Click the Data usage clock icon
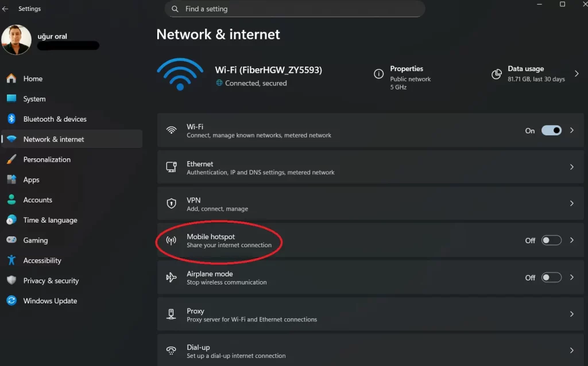This screenshot has height=366, width=588. (496, 74)
